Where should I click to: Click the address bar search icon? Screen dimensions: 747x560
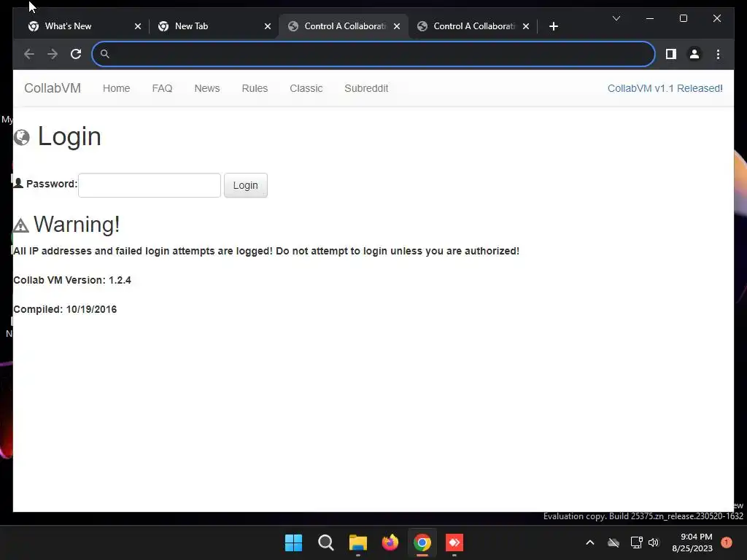[x=105, y=54]
